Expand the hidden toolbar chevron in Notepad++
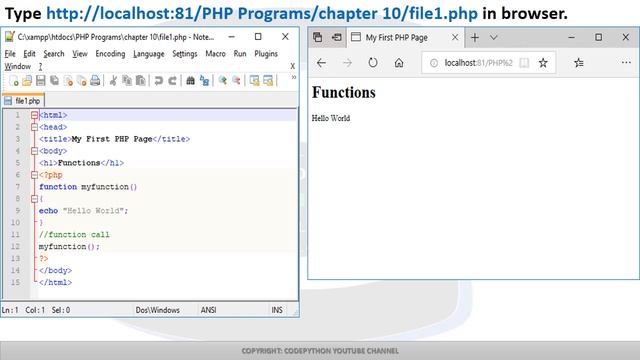640x360 pixels. tap(293, 77)
